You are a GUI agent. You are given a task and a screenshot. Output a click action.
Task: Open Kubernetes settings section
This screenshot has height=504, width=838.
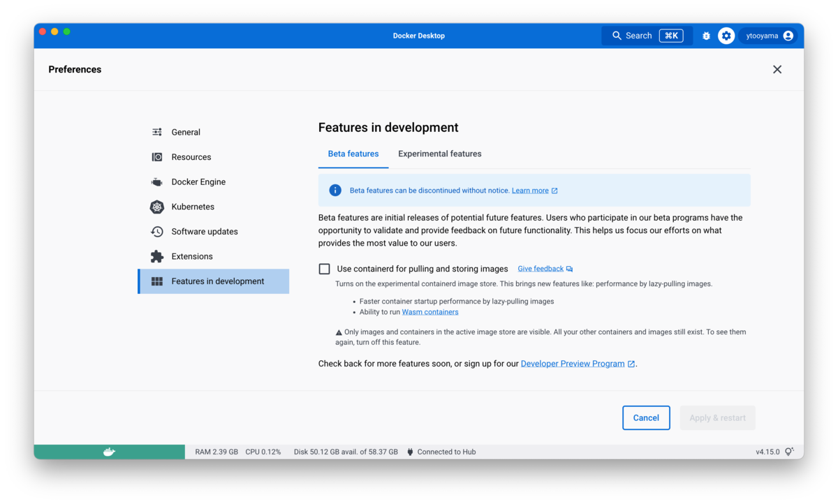pos(214,207)
